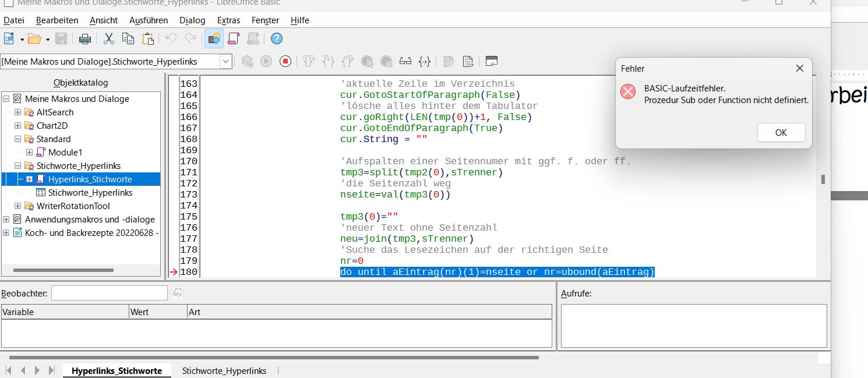Click the Cut scissors icon
The height and width of the screenshot is (378, 868).
tap(108, 38)
